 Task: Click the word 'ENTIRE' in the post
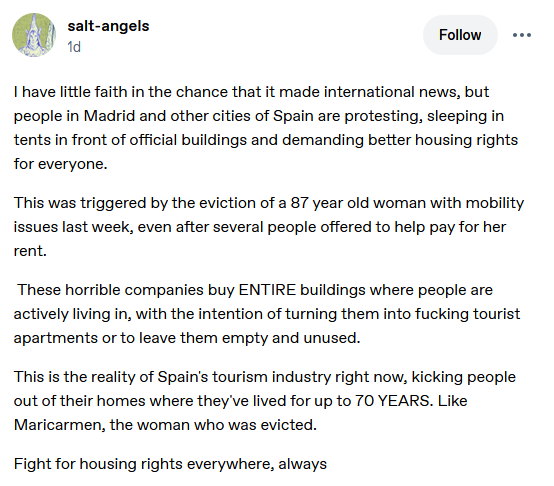tap(267, 290)
